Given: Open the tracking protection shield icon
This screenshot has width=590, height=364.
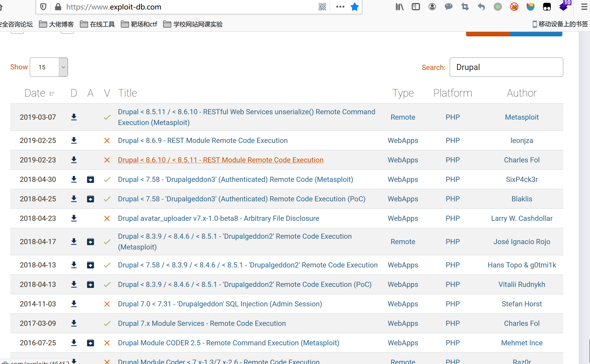Looking at the screenshot, I should tap(43, 7).
